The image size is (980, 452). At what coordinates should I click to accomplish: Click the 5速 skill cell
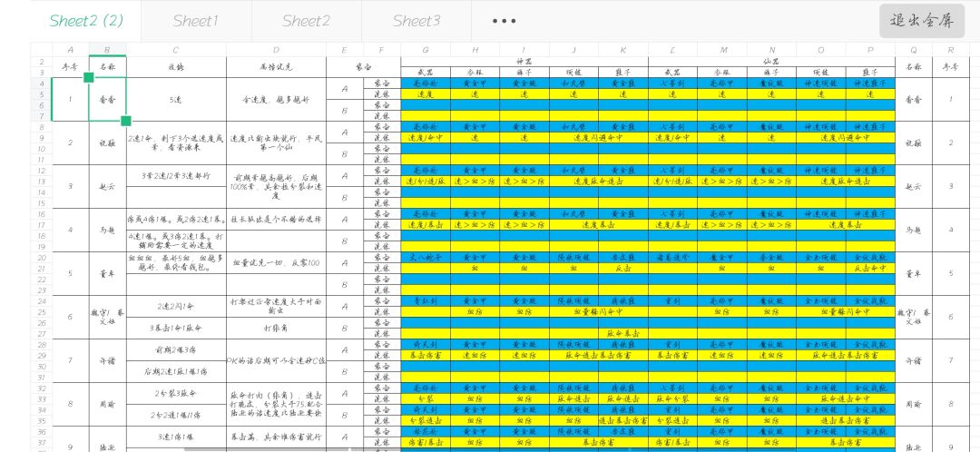click(x=176, y=100)
